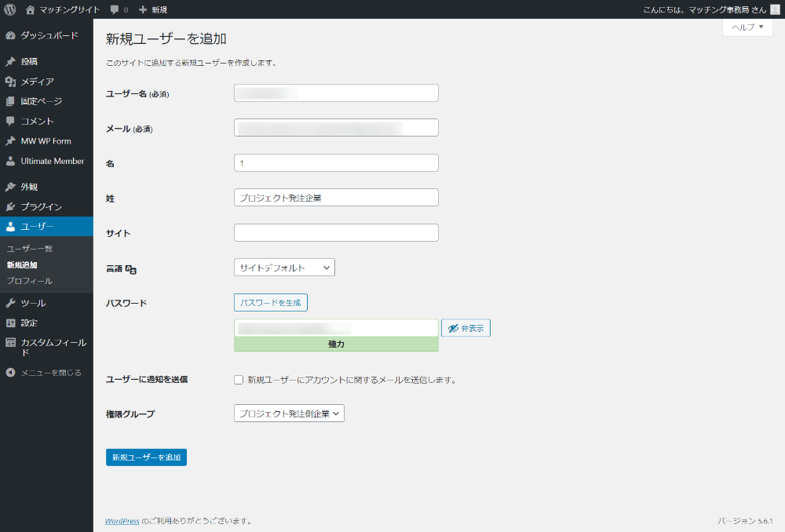This screenshot has width=785, height=532.
Task: Click the 設定 settings icon
Action: point(10,322)
